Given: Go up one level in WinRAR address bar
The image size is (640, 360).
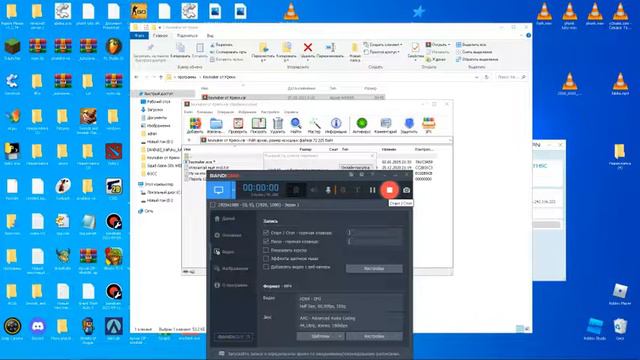Looking at the screenshot, I should click(189, 140).
